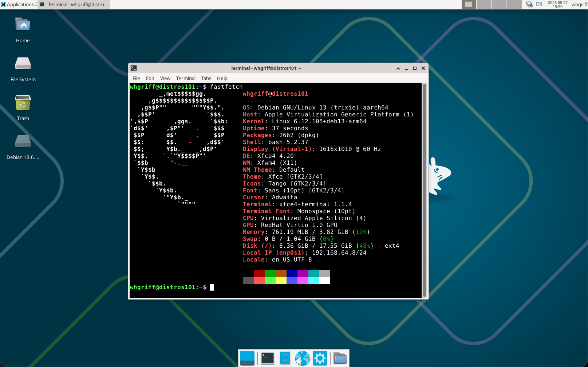Open the Applications menu in the panel
588x367 pixels.
click(x=18, y=4)
